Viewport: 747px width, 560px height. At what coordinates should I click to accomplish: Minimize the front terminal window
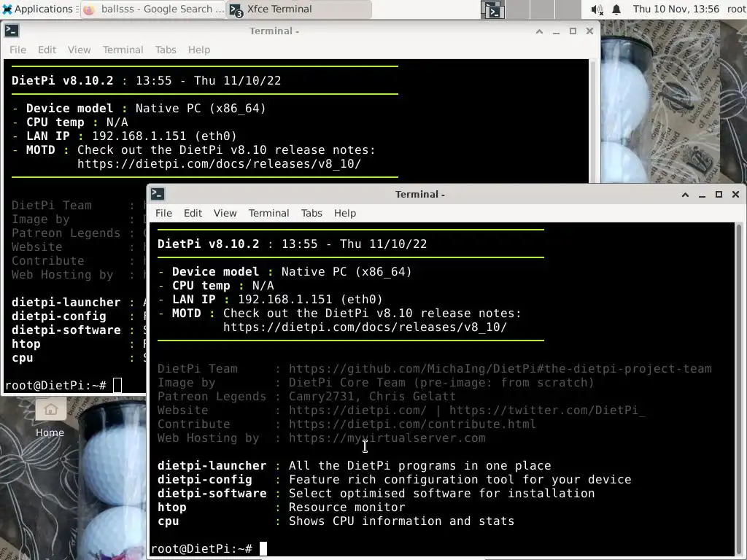[702, 194]
